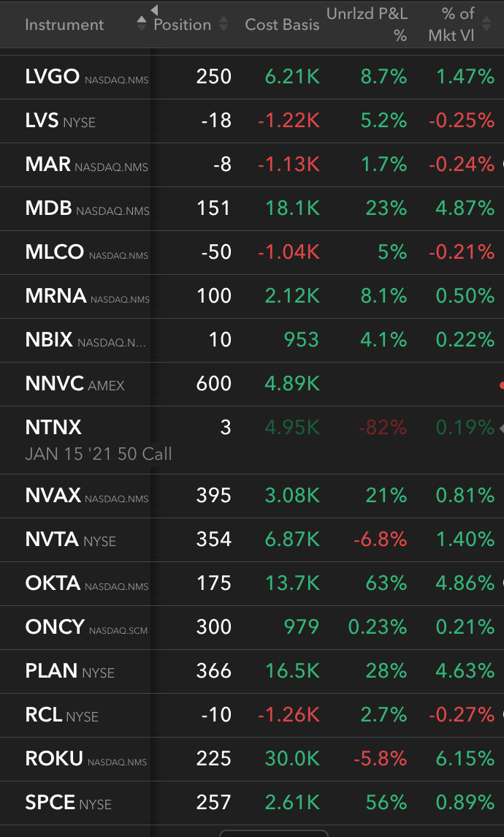Click the 30.0K cost basis for ROKU
The width and height of the screenshot is (504, 837).
[x=292, y=759]
